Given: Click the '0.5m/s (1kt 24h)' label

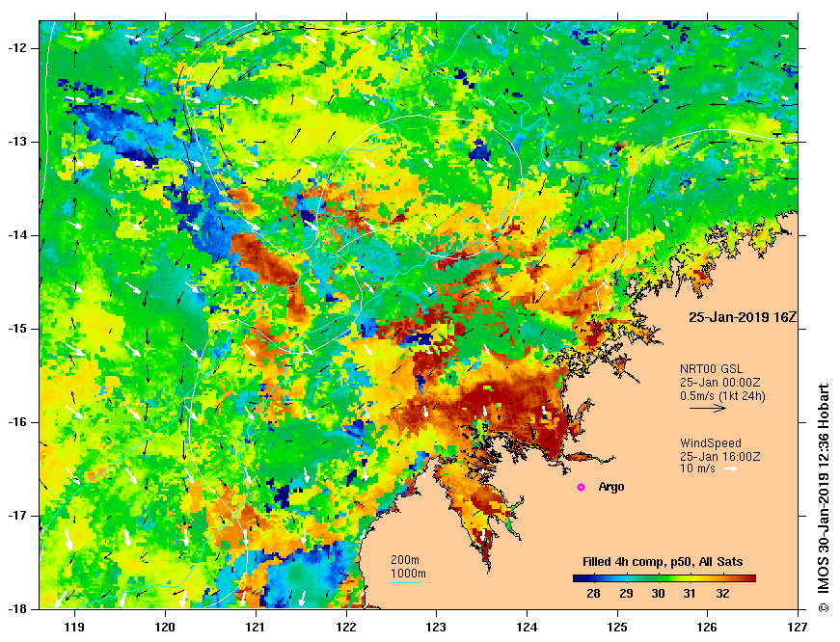Looking at the screenshot, I should click(x=722, y=396).
